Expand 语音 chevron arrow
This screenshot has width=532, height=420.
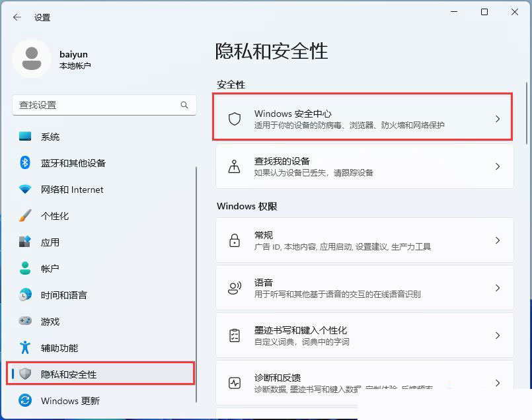coord(498,288)
